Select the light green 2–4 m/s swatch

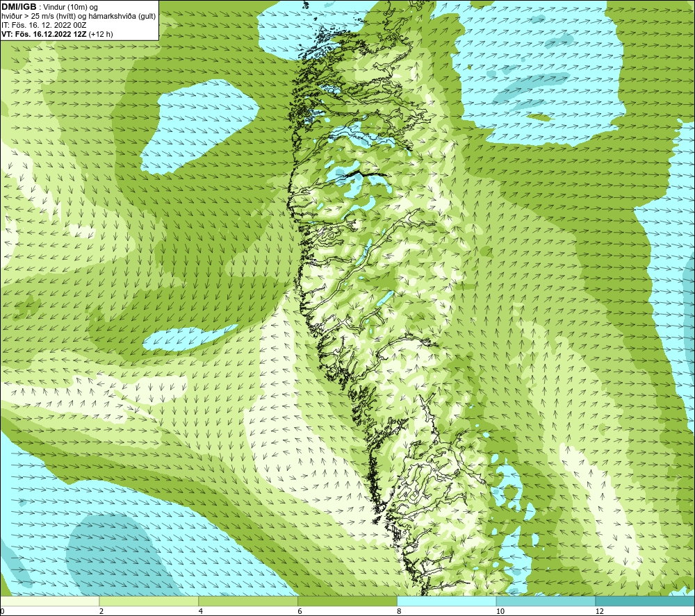click(149, 601)
